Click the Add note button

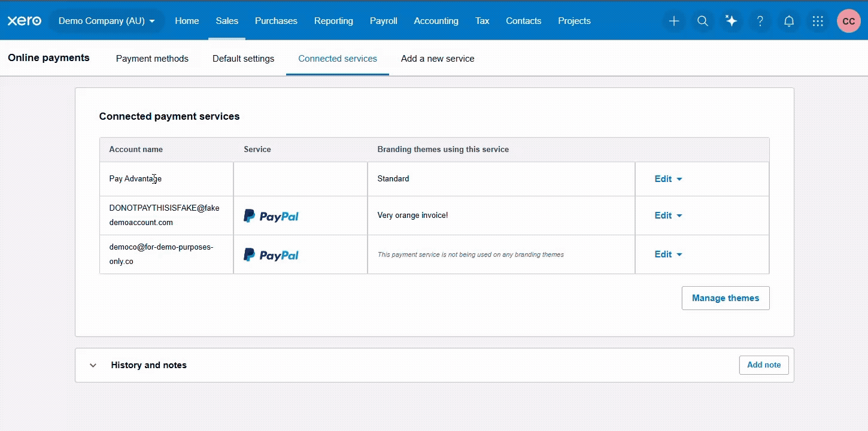pos(763,365)
